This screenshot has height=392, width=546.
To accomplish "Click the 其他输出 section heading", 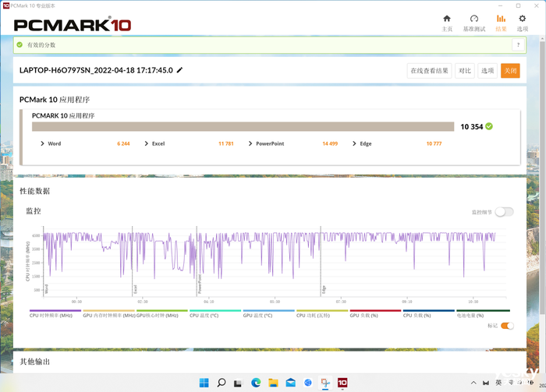I will pyautogui.click(x=35, y=362).
